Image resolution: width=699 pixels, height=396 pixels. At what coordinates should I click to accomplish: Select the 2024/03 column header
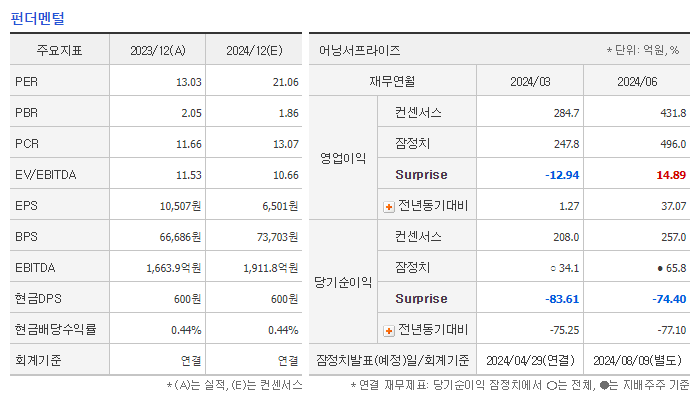[x=530, y=82]
